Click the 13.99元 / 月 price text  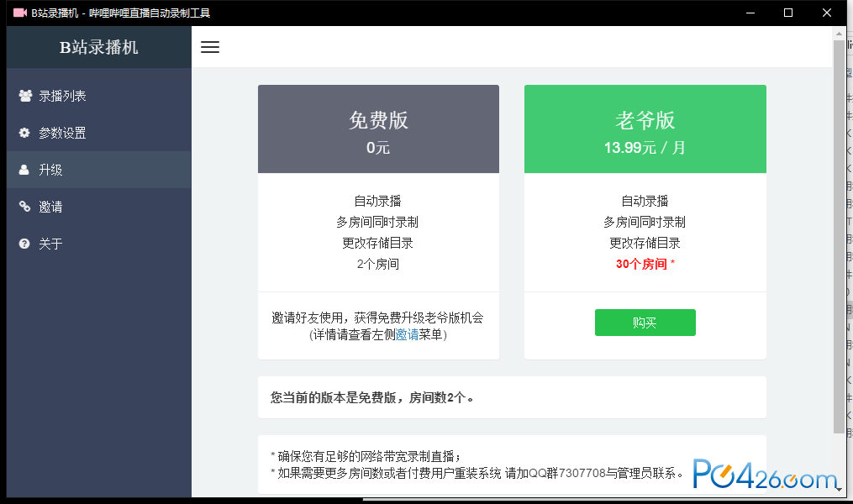645,148
